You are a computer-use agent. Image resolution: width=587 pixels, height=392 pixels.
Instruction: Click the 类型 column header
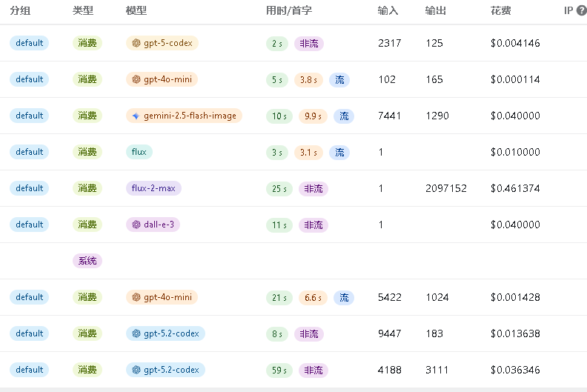[83, 10]
